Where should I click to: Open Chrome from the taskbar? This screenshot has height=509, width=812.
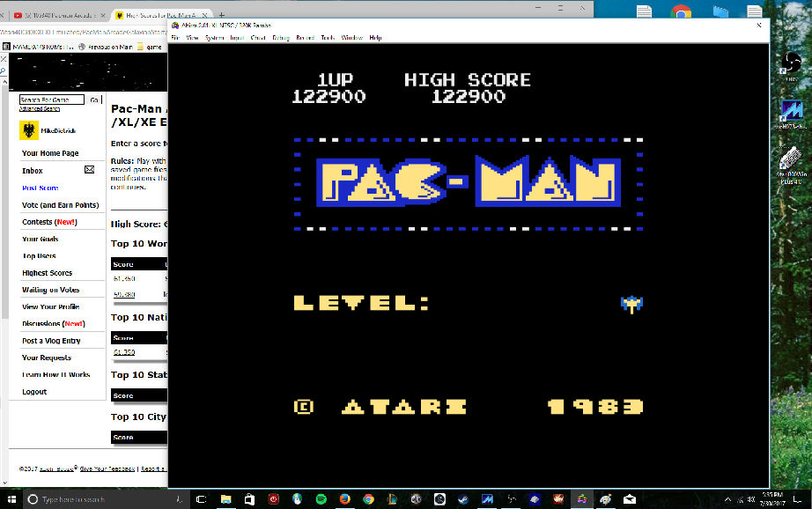(x=368, y=499)
